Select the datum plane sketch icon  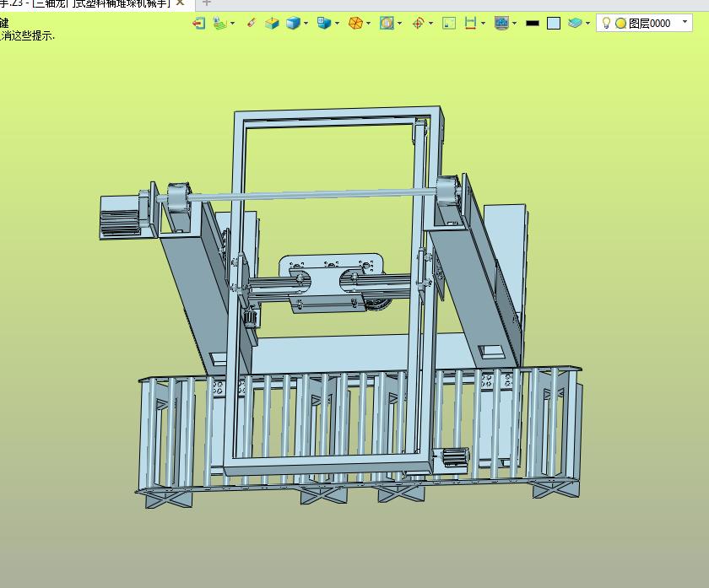point(220,23)
